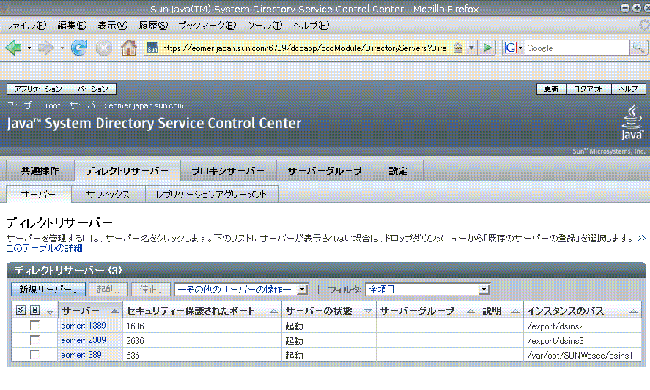Click the green Go arrow button
The width and height of the screenshot is (650, 390).
pyautogui.click(x=488, y=48)
